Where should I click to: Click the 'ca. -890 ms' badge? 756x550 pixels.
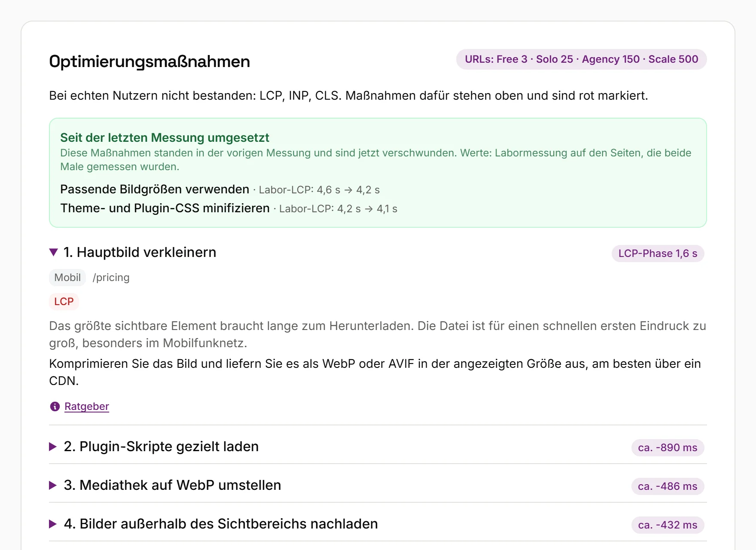point(668,448)
